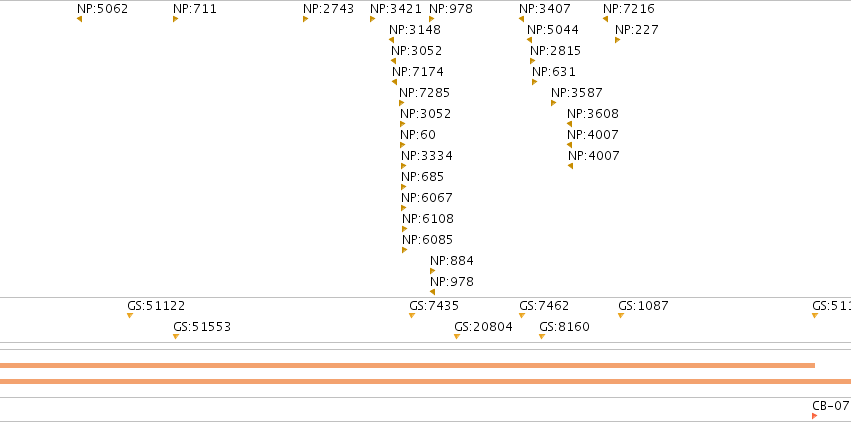Select the NP:3587 marker

(554, 103)
